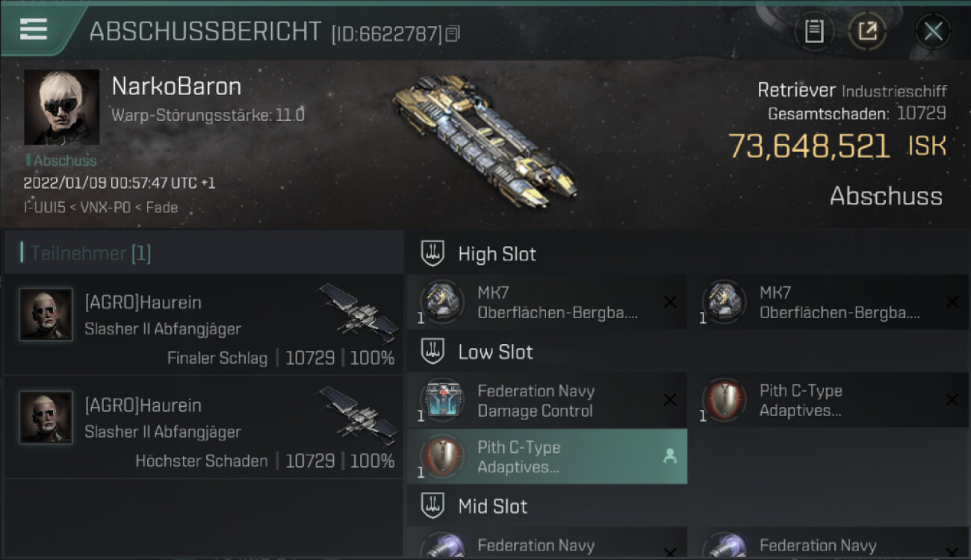Open Haurein's Höchster Schaden entry
This screenshot has width=971, height=560.
pos(204,427)
